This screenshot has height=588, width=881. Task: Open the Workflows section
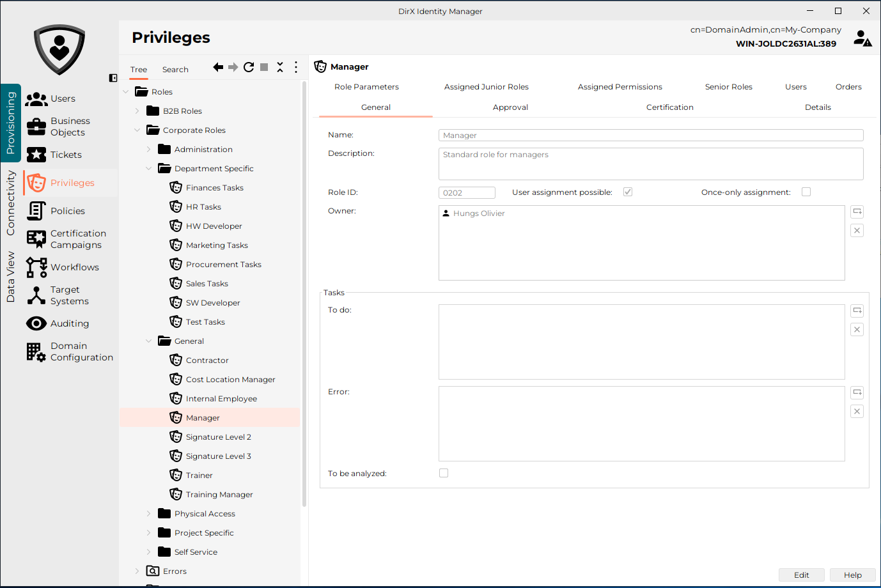point(74,267)
